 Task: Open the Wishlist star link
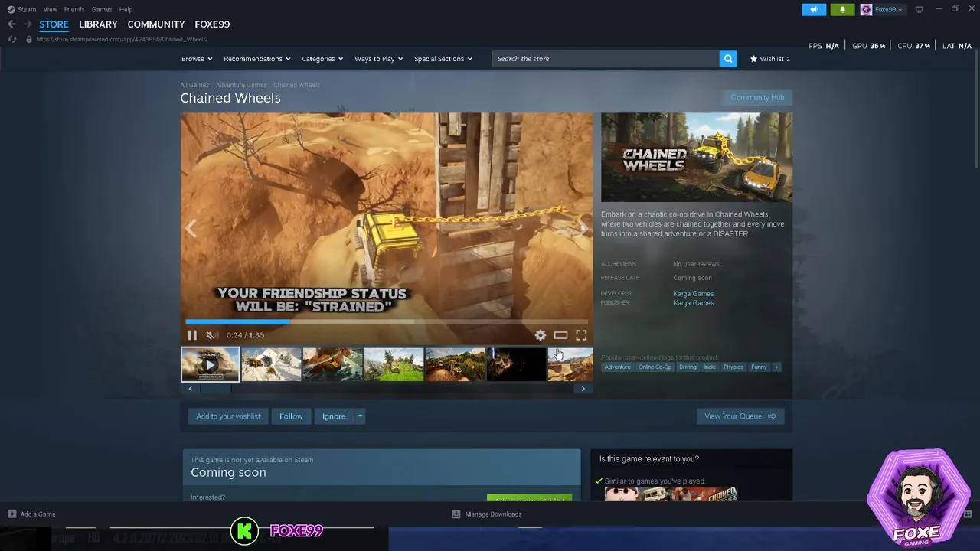tap(769, 59)
